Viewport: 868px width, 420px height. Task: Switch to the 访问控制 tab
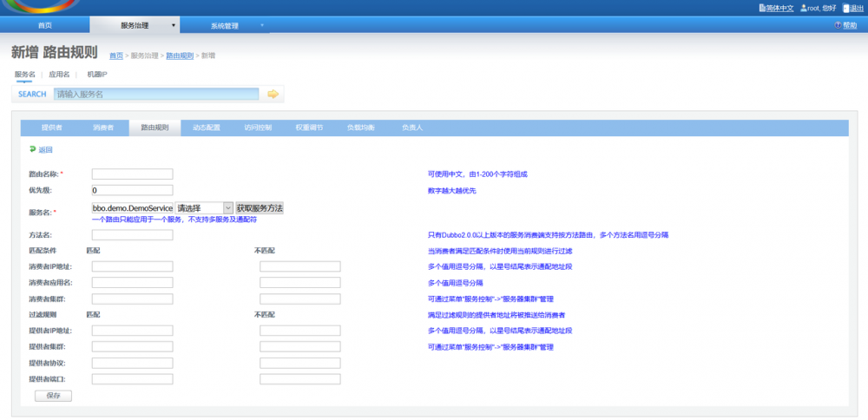(258, 128)
